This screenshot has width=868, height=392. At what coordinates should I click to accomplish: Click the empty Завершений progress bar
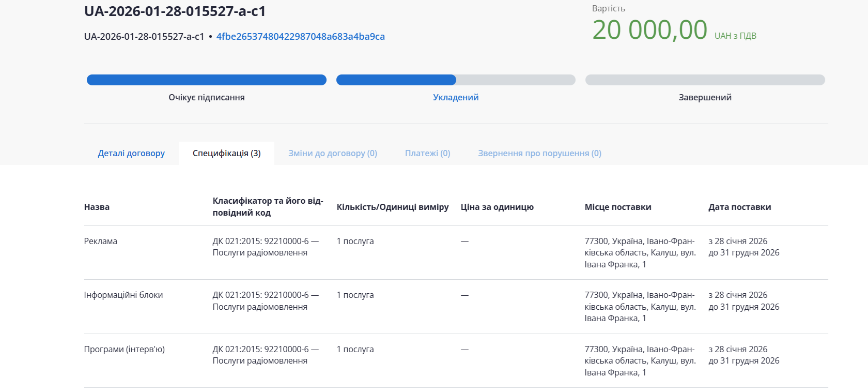tap(705, 80)
